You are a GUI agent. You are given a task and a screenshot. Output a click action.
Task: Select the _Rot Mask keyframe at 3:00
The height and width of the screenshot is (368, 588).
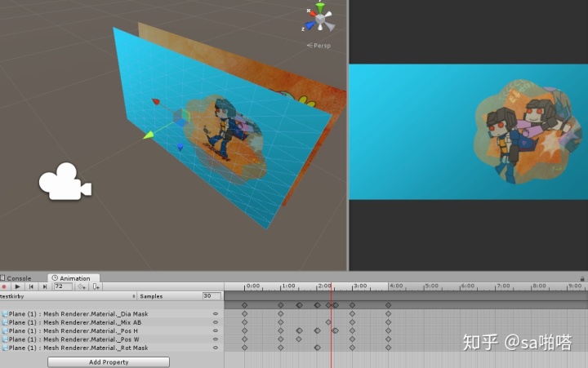(352, 348)
